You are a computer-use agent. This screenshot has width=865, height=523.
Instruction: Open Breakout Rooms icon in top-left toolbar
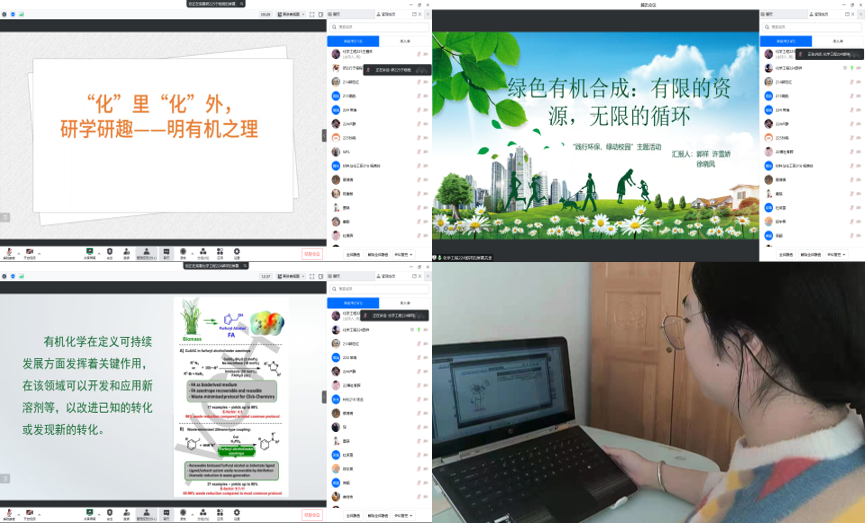click(x=202, y=251)
